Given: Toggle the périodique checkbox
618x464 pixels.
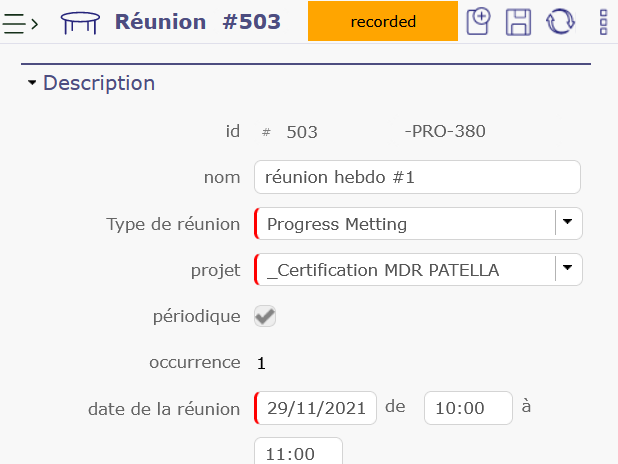Looking at the screenshot, I should point(265,316).
